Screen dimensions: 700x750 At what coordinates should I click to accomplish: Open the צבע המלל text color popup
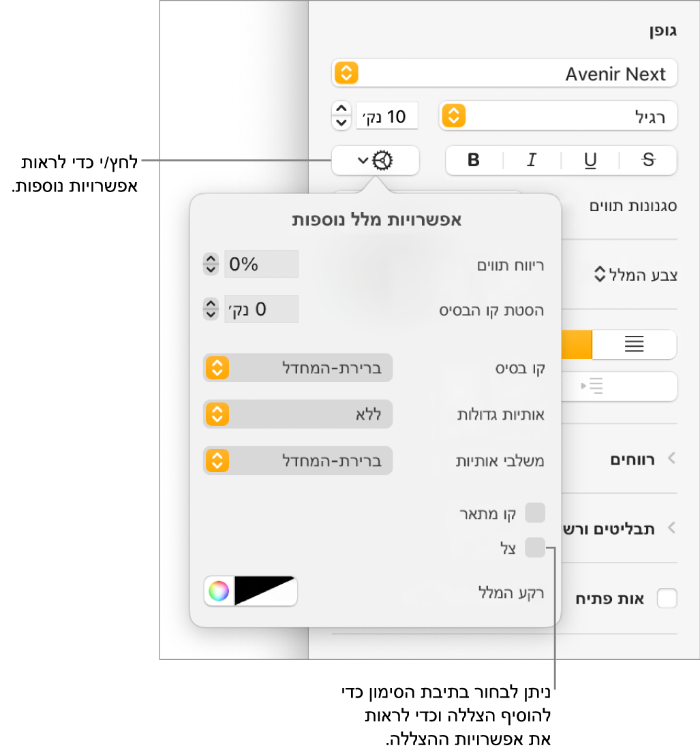pos(635,275)
